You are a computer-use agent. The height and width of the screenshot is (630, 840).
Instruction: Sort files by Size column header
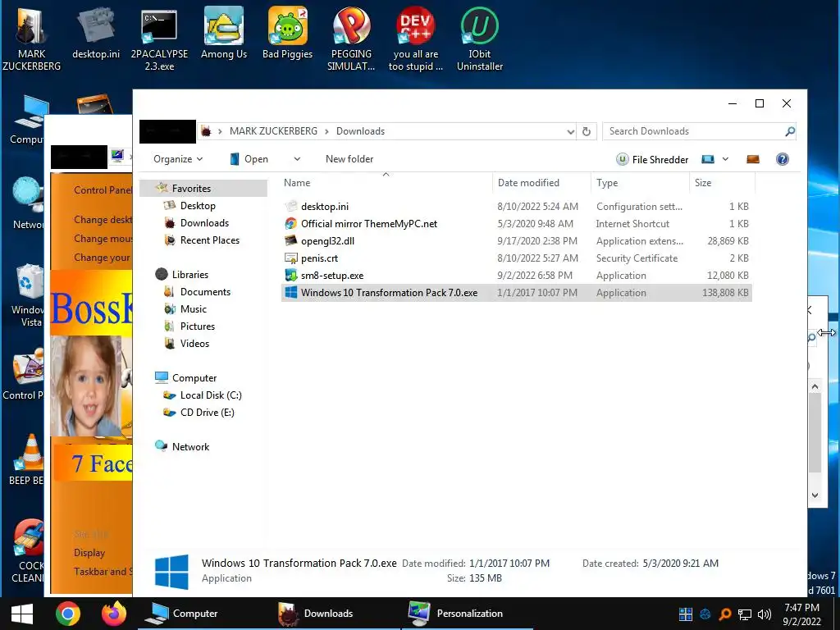click(x=722, y=183)
